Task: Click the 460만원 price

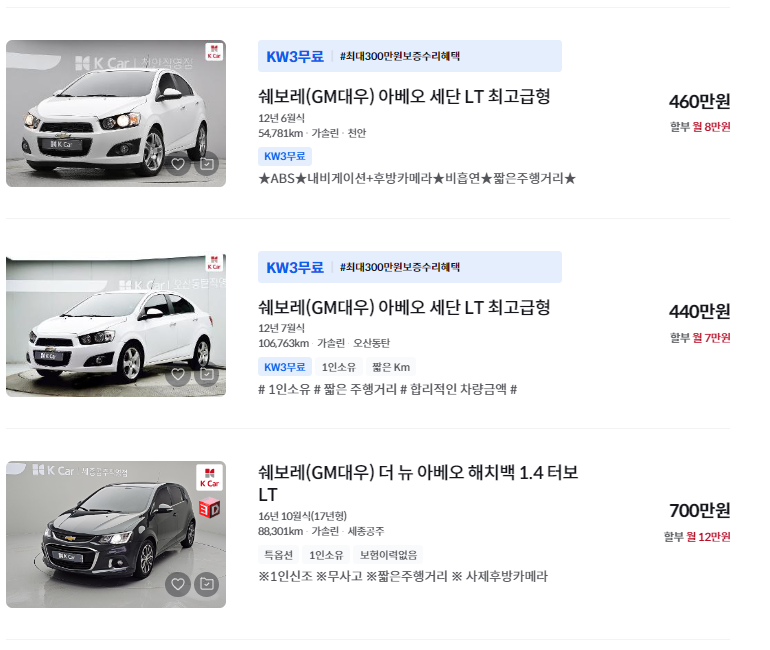Action: (x=699, y=102)
